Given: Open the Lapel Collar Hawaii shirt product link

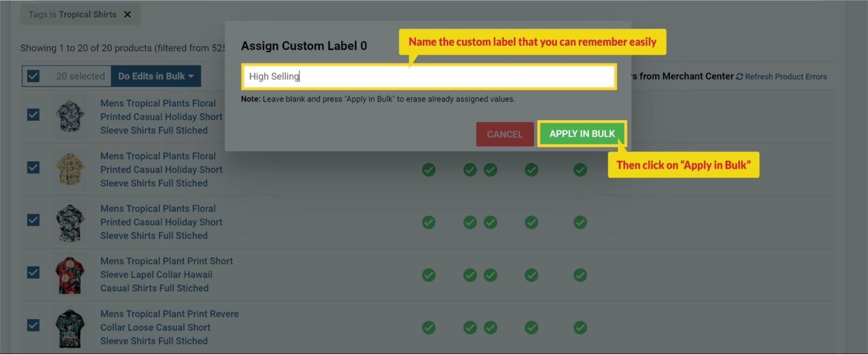Looking at the screenshot, I should pos(166,275).
